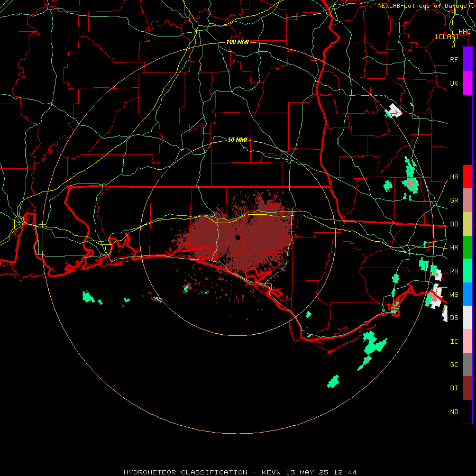476x476 pixels.
Task: Click the ND legend label
Action: point(454,412)
